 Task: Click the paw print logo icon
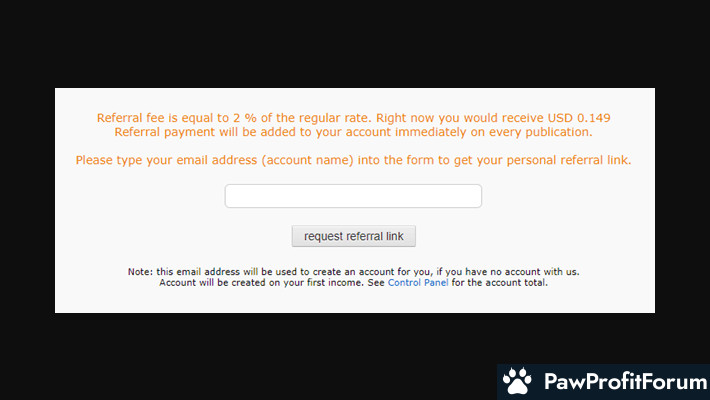coord(517,381)
